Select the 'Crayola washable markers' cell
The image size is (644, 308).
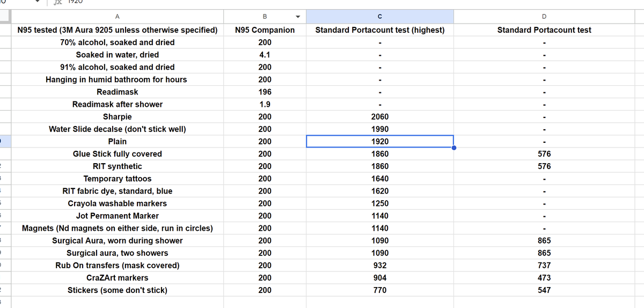coord(118,203)
